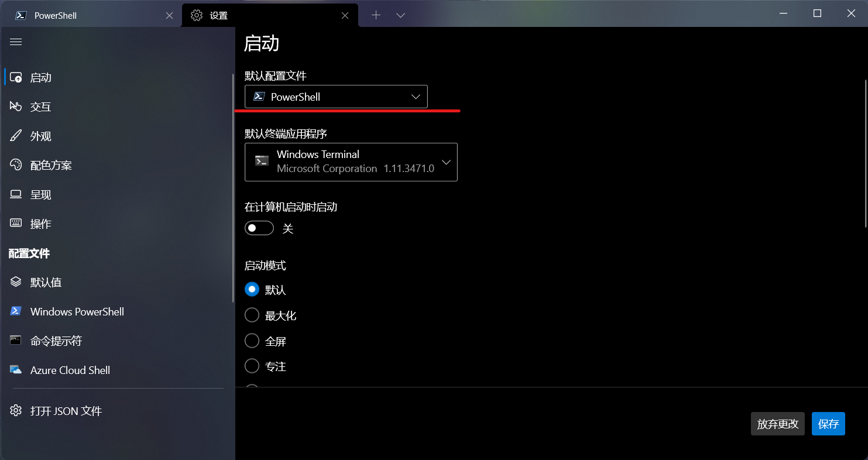
Task: Toggle 在计算机启动时启动 switch
Action: (x=259, y=228)
